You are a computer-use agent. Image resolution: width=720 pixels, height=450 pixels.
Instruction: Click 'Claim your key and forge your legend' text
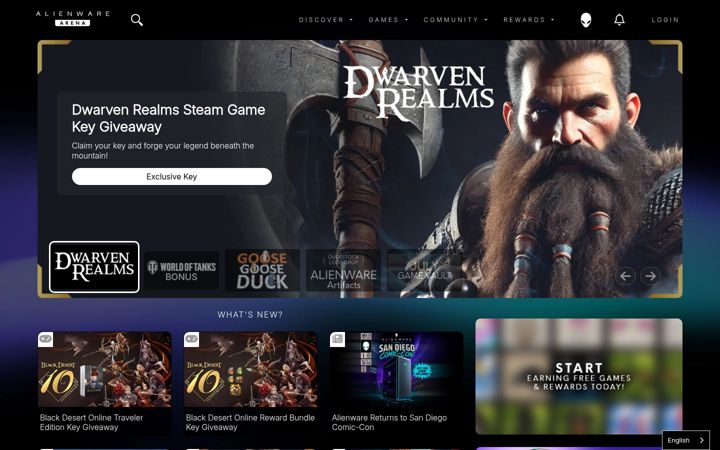[x=163, y=151]
